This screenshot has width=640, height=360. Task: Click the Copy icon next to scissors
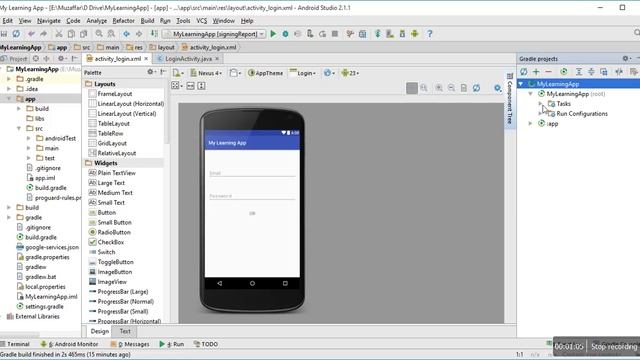click(71, 34)
